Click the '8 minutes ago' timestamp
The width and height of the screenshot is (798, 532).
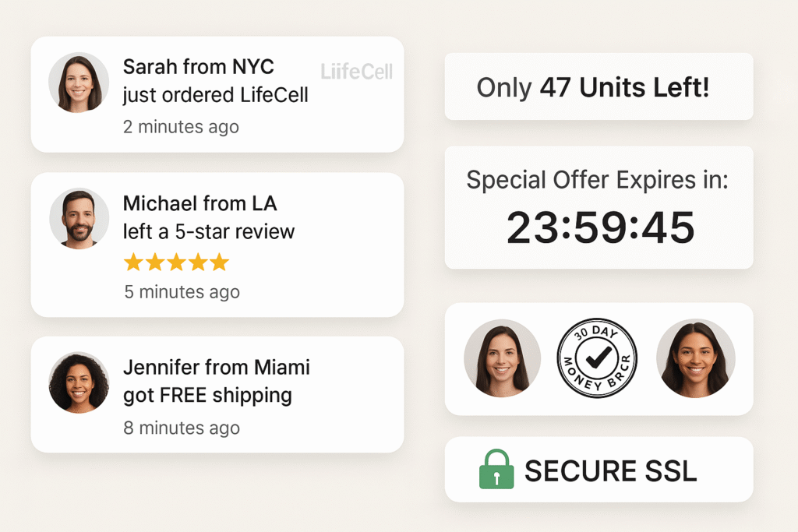[182, 428]
